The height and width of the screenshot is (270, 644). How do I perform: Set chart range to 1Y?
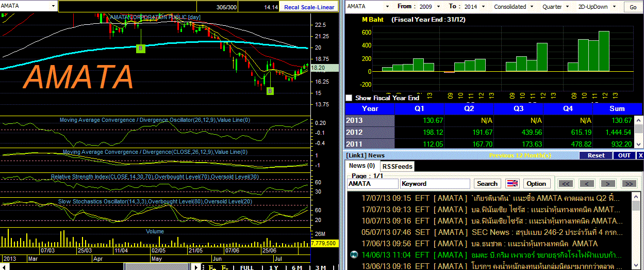click(273, 267)
